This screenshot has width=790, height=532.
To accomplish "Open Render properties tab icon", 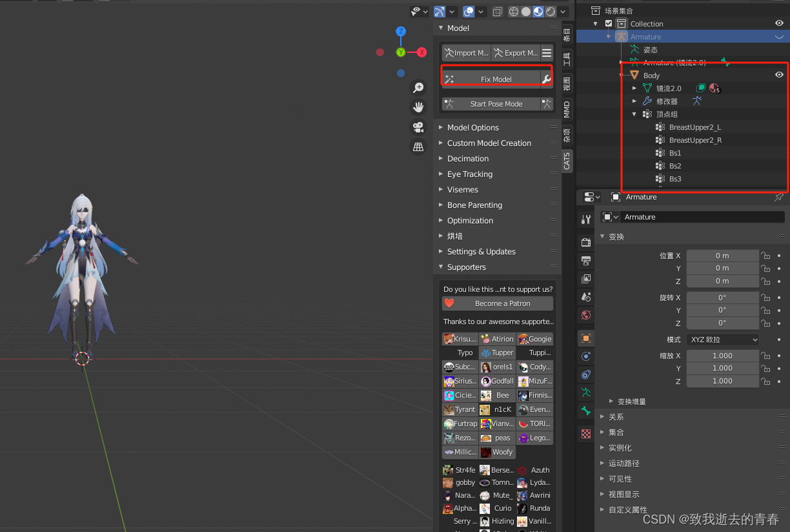I will pos(586,243).
